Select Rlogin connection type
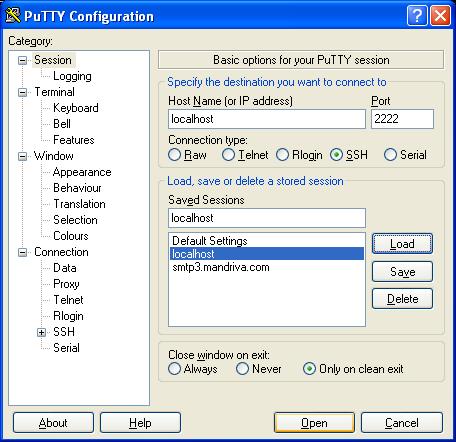 299,155
